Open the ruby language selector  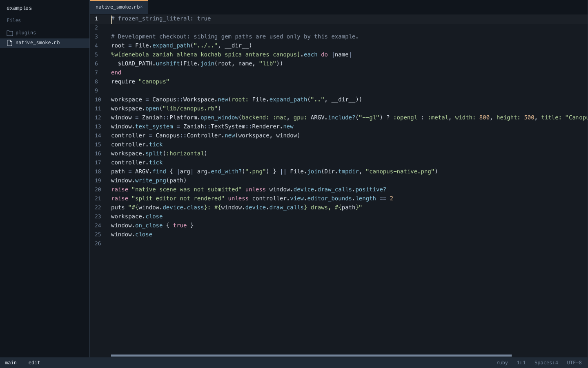coord(502,363)
